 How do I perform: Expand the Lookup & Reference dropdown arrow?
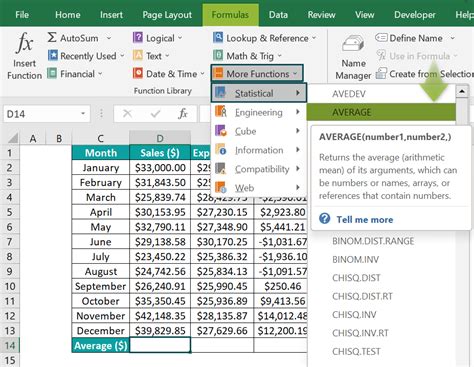(314, 38)
